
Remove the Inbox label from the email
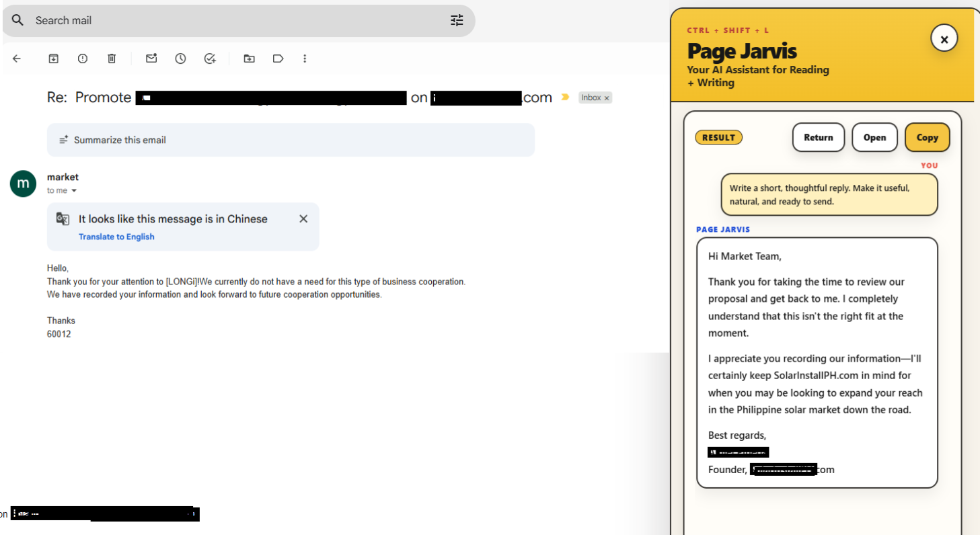click(x=606, y=98)
